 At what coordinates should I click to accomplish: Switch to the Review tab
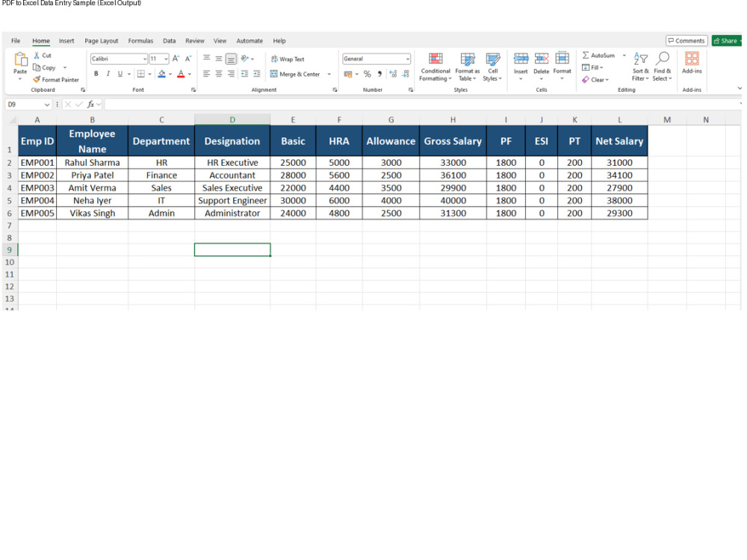pos(195,41)
